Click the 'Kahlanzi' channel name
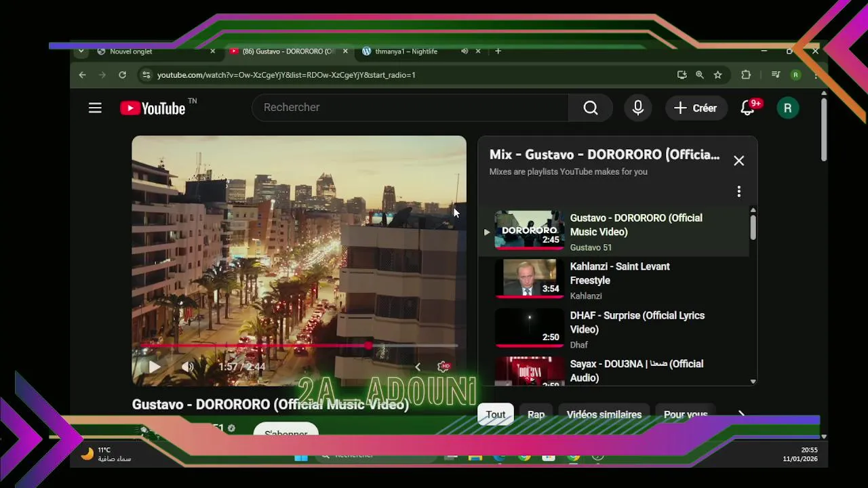 tap(586, 296)
